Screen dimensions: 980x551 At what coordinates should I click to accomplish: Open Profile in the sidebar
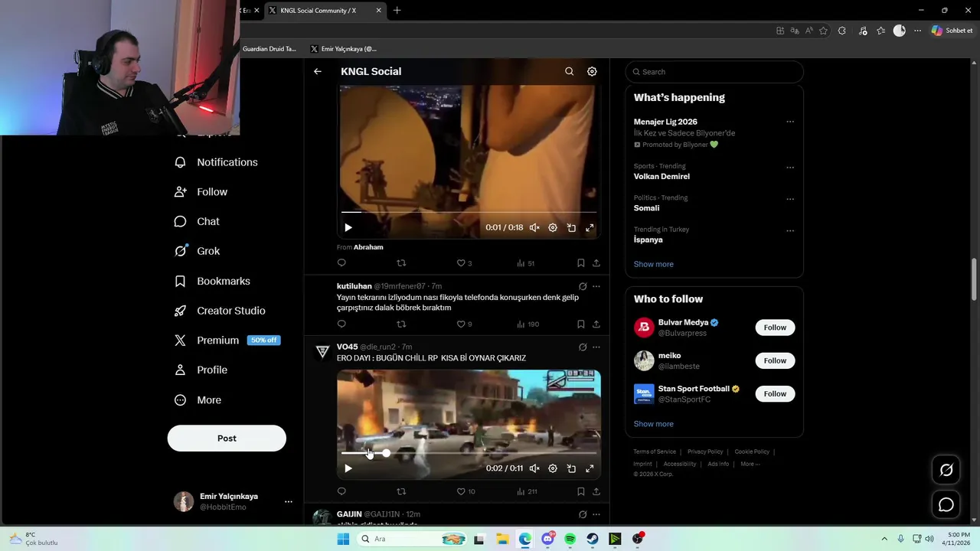201,370
